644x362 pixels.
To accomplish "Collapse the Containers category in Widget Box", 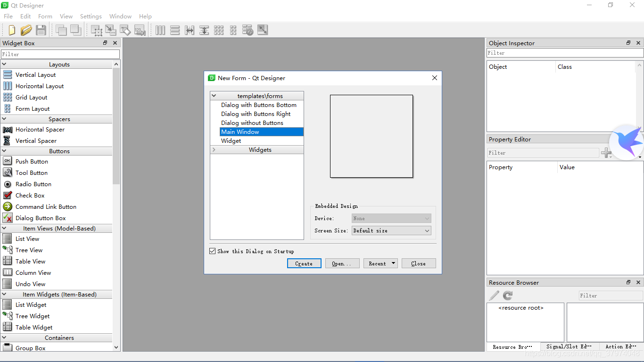I will (x=4, y=337).
